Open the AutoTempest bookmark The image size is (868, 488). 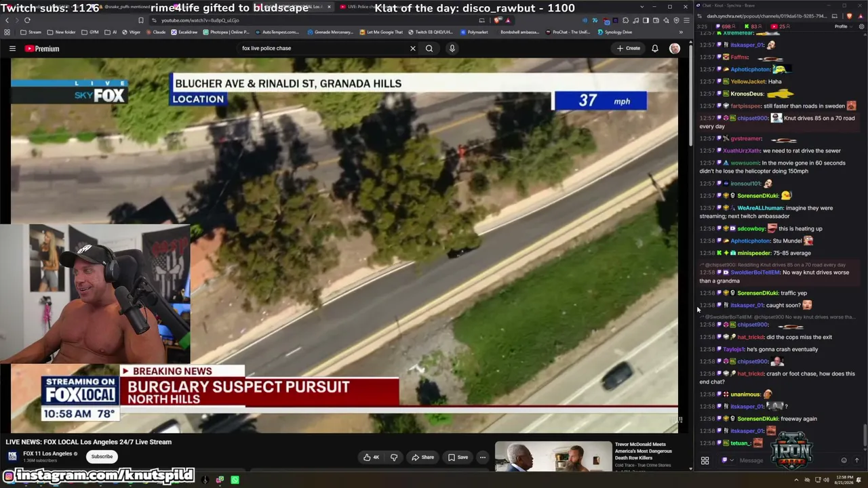tap(277, 32)
